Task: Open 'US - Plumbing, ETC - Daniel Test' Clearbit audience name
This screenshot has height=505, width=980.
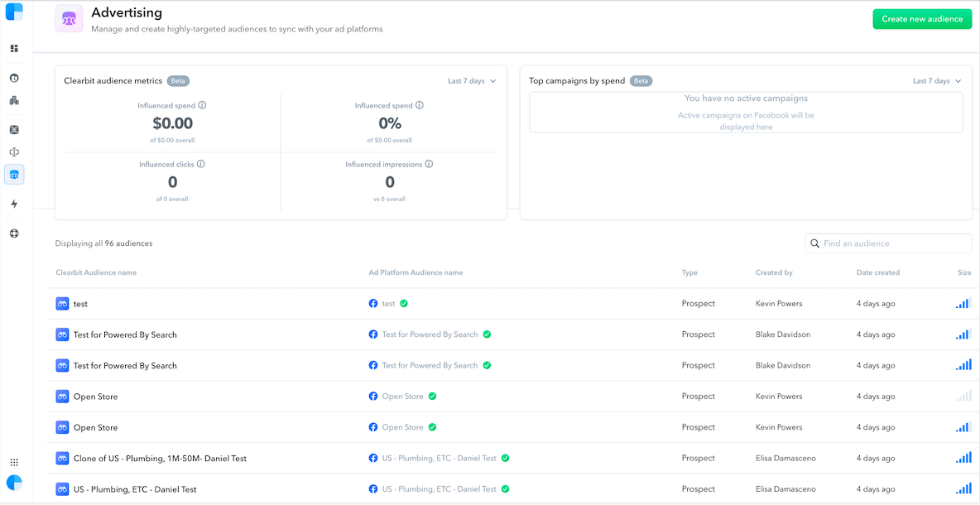Action: tap(135, 489)
